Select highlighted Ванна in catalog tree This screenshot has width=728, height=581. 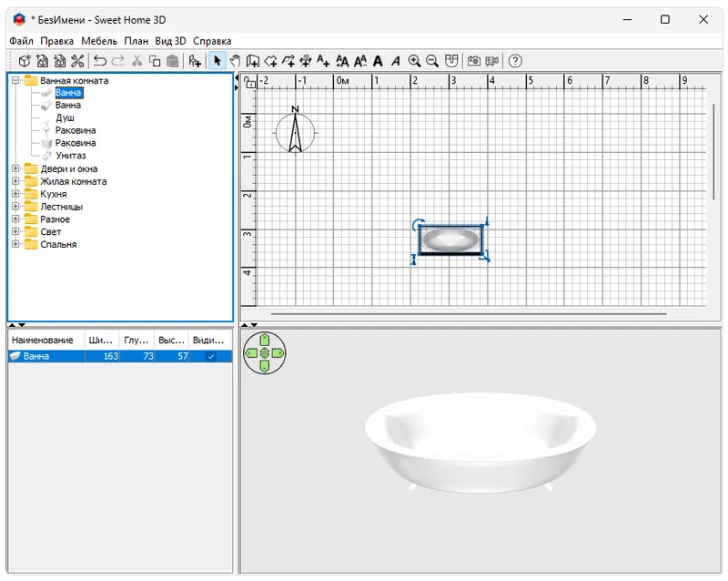pos(69,93)
